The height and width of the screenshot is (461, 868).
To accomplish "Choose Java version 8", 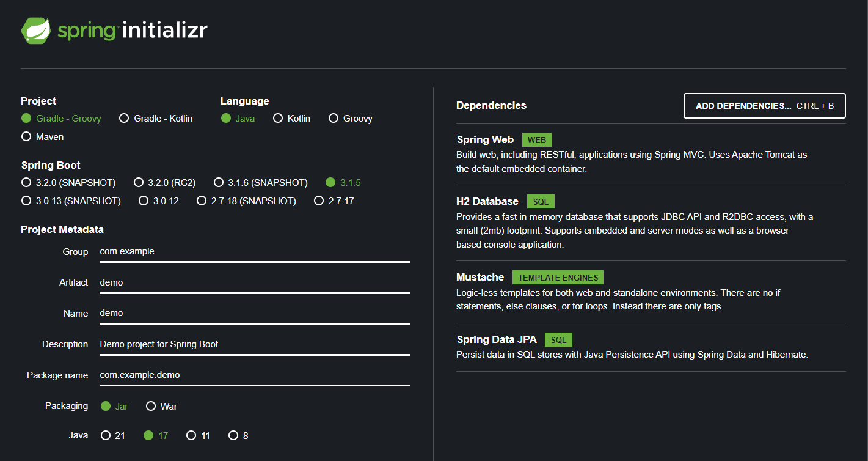I will tap(239, 436).
